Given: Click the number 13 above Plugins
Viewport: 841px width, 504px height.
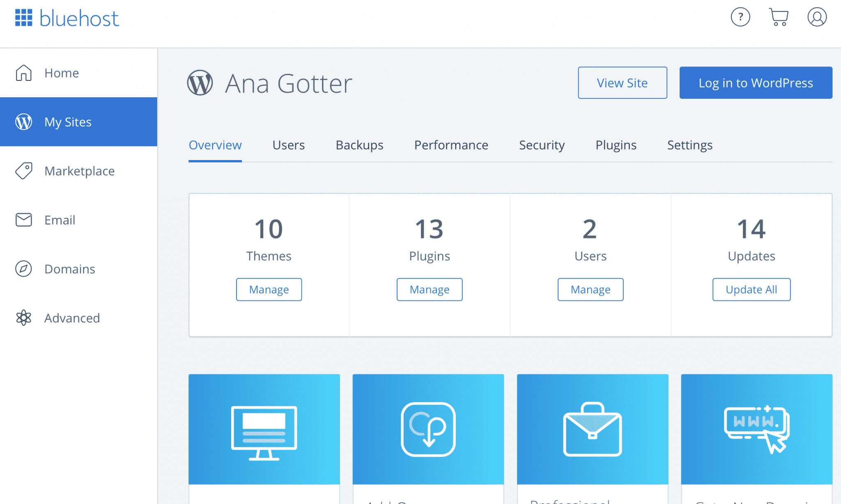Looking at the screenshot, I should pyautogui.click(x=429, y=229).
